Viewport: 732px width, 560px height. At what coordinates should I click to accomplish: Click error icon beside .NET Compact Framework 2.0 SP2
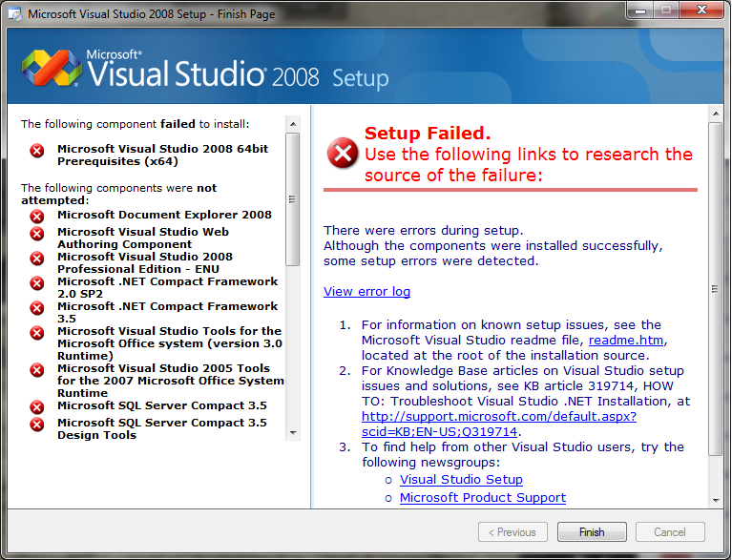[37, 282]
